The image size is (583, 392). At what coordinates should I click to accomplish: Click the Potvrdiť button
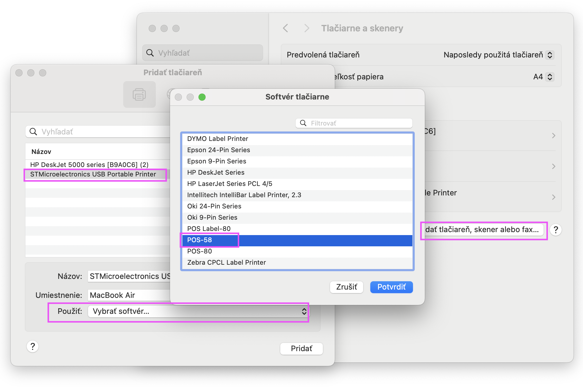[x=391, y=287]
